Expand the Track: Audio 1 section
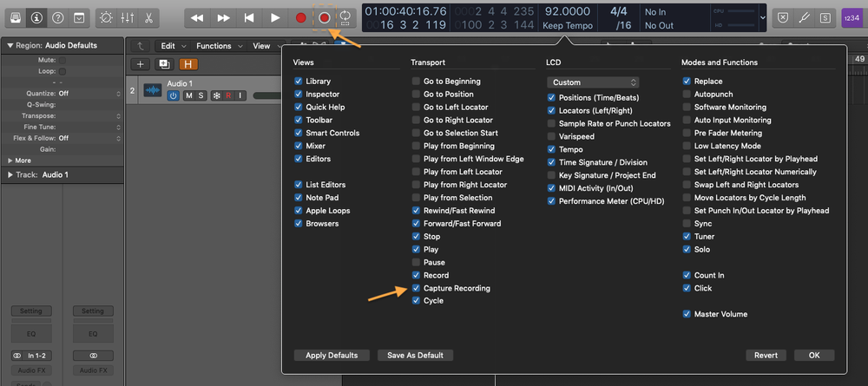Screen dimensions: 868x386 tap(10, 174)
